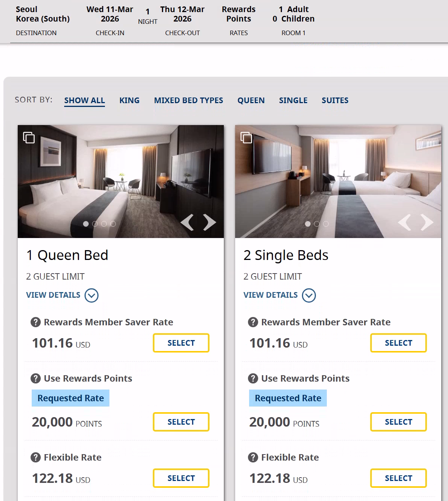Expand View Details for 2 Single Beds
The height and width of the screenshot is (501, 448).
309,295
